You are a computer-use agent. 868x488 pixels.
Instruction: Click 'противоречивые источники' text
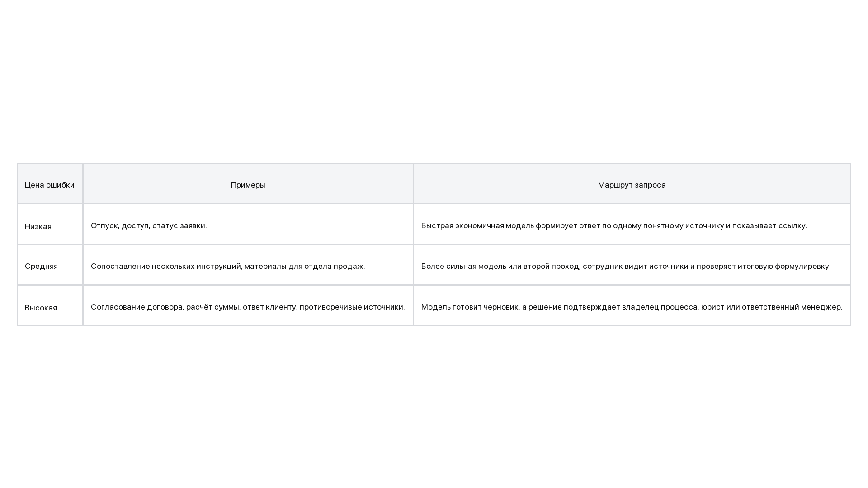point(351,307)
